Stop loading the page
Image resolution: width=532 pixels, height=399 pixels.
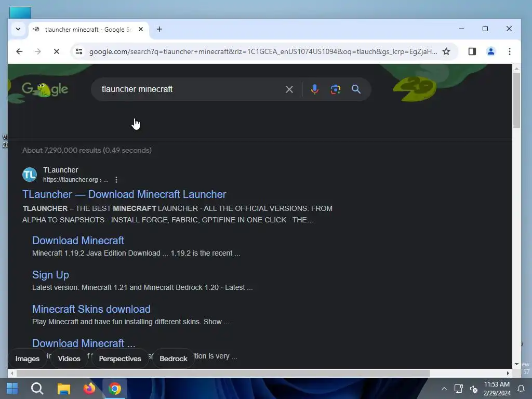(57, 51)
